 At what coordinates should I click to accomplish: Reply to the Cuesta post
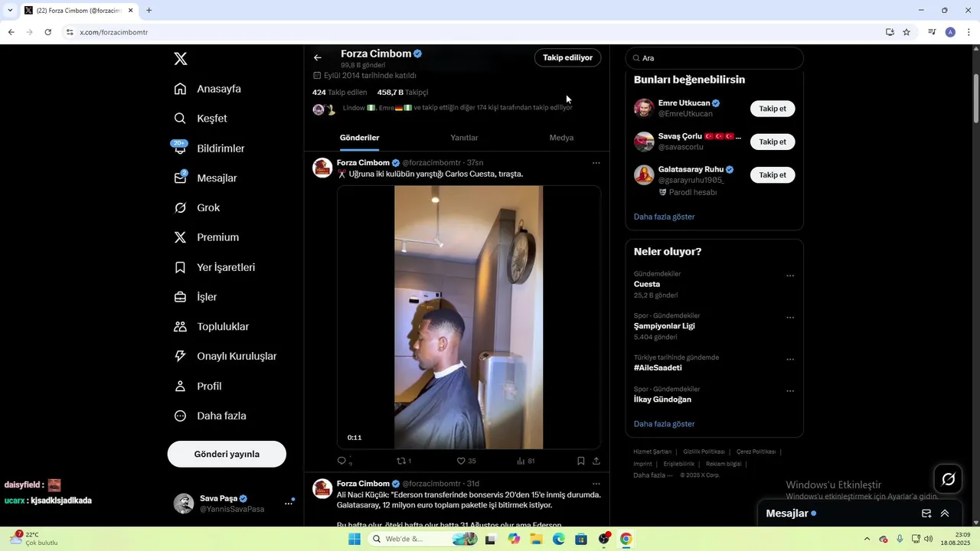click(342, 461)
